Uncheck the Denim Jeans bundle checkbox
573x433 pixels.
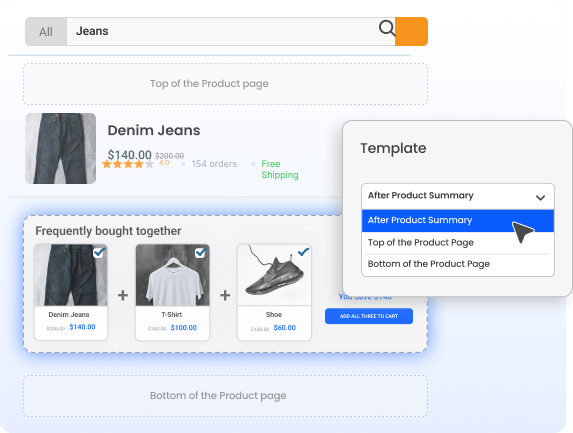coord(99,252)
